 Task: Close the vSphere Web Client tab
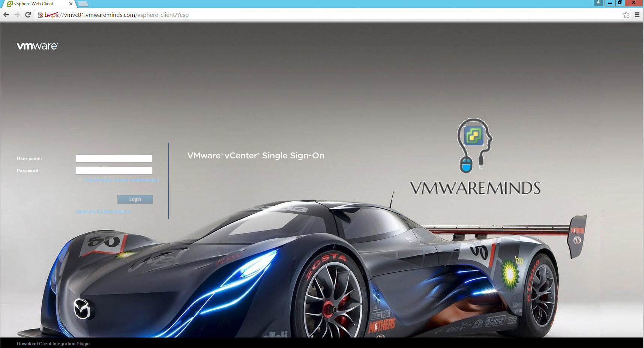pos(71,4)
